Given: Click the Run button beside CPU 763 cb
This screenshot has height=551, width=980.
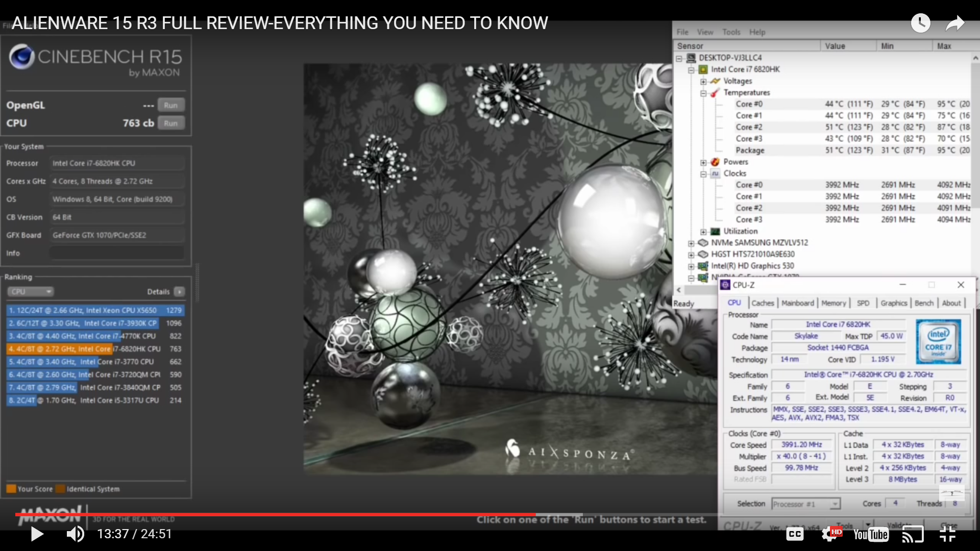Looking at the screenshot, I should [x=171, y=123].
